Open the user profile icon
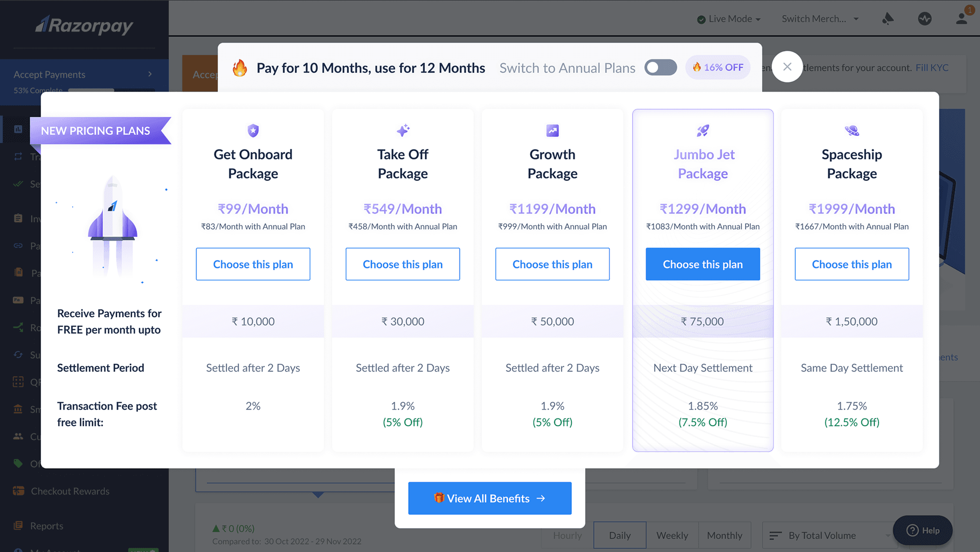Image resolution: width=980 pixels, height=552 pixels. click(x=961, y=19)
